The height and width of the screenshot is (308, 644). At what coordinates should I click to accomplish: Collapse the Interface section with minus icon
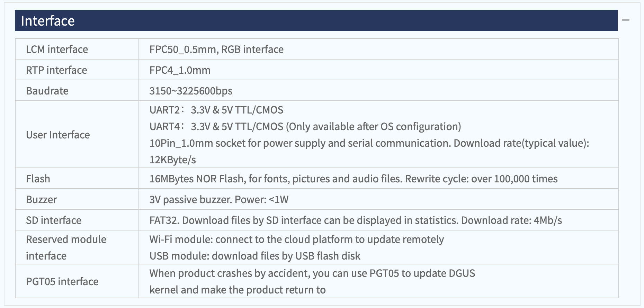(625, 20)
